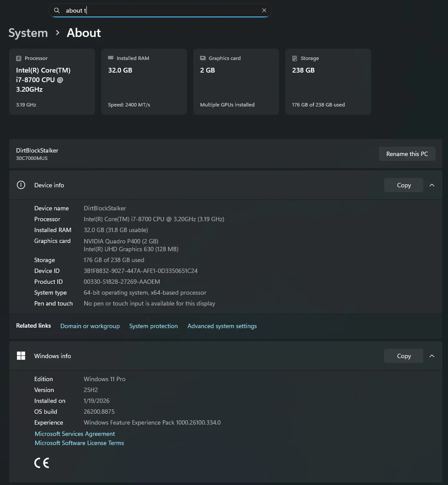Open Advanced system settings link
Screen dimensions: 448x485
(x=222, y=326)
